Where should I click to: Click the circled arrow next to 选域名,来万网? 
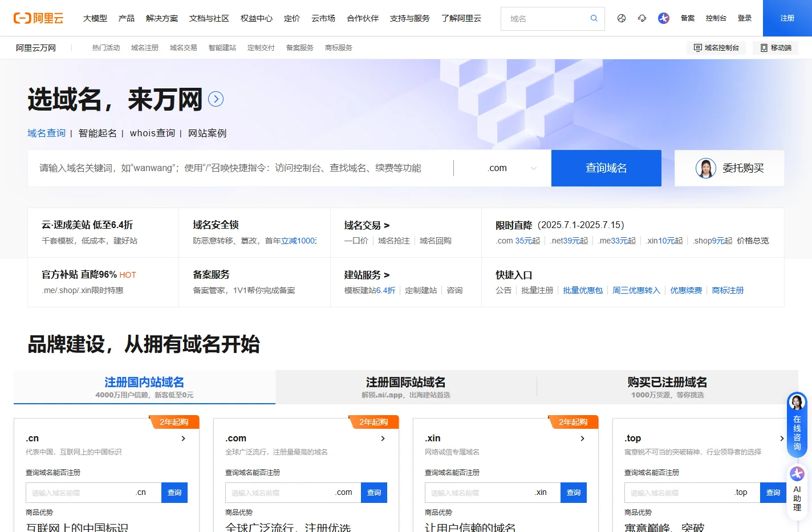coord(216,99)
